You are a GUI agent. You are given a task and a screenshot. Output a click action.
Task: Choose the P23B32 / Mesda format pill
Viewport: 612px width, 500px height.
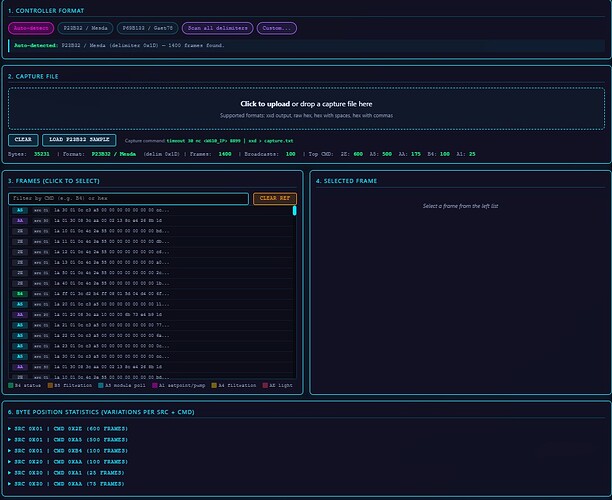[x=85, y=28]
